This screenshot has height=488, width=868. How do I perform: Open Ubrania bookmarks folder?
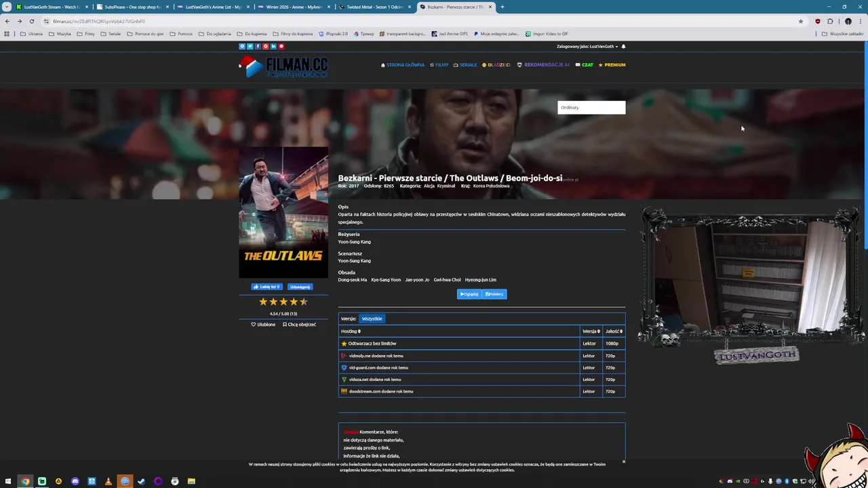click(x=32, y=34)
